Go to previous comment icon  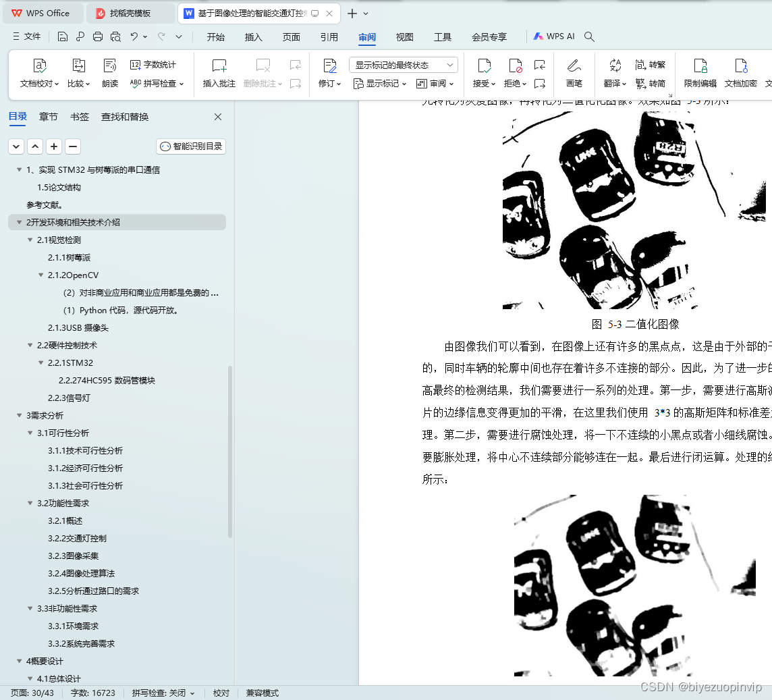296,65
